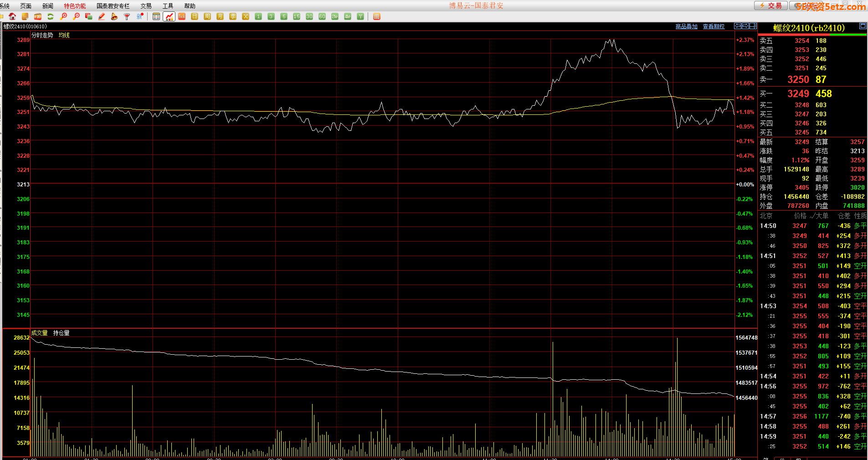868x460 pixels.
Task: Click the funnel filter icon
Action: click(x=127, y=16)
